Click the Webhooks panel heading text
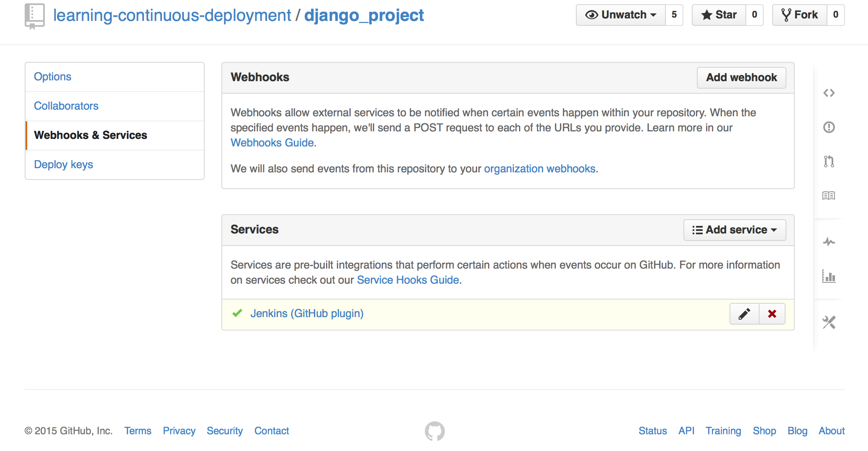The height and width of the screenshot is (451, 868). [260, 77]
